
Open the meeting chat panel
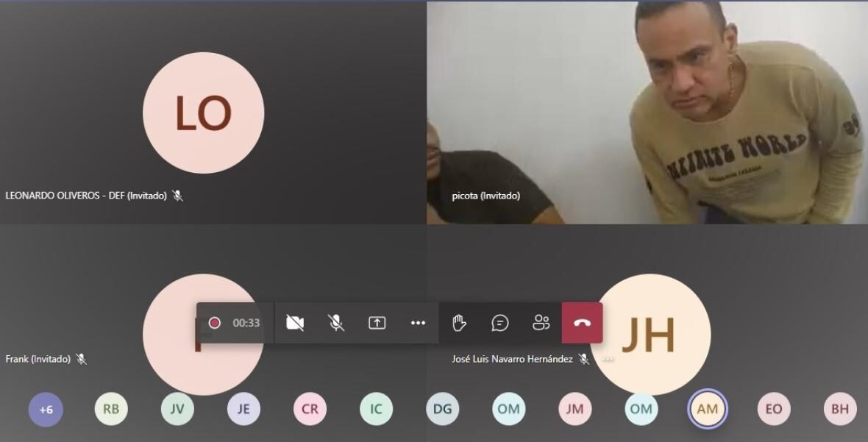tap(500, 323)
